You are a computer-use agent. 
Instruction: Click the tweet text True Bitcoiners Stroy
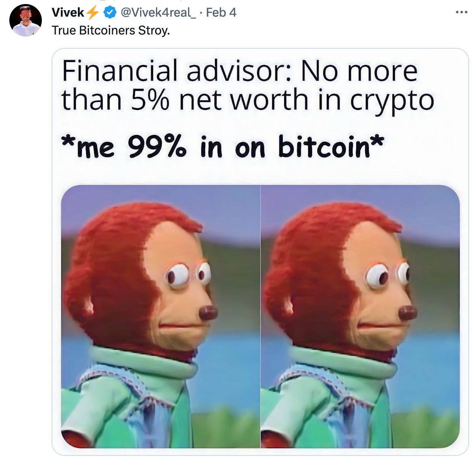(110, 30)
